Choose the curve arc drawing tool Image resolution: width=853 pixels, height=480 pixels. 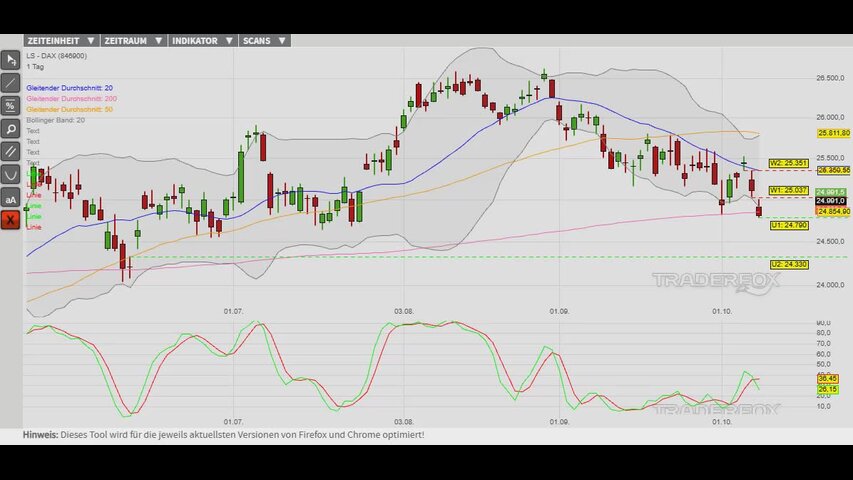(10, 175)
